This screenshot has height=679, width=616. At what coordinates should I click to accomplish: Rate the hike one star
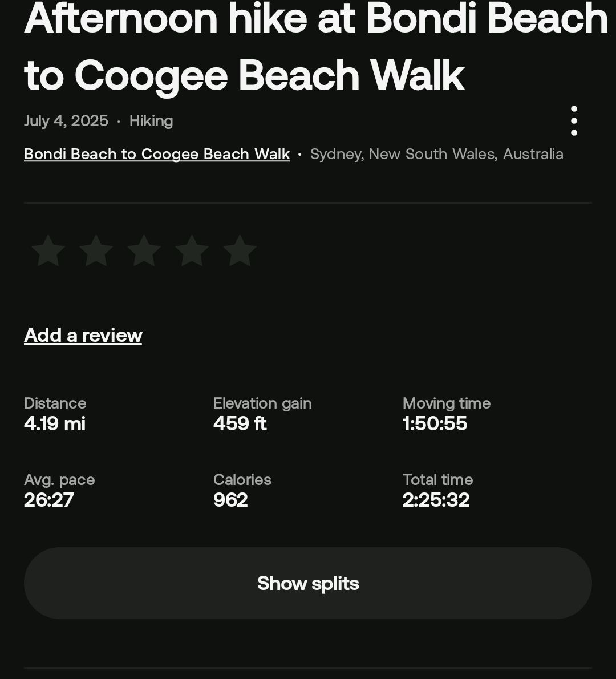(x=48, y=250)
